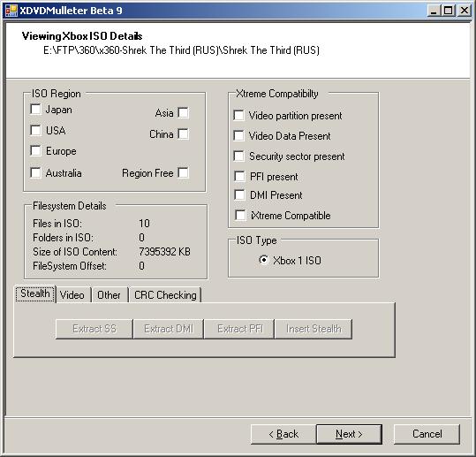Toggle Security sector present checkbox
The width and height of the screenshot is (476, 457).
pos(239,156)
